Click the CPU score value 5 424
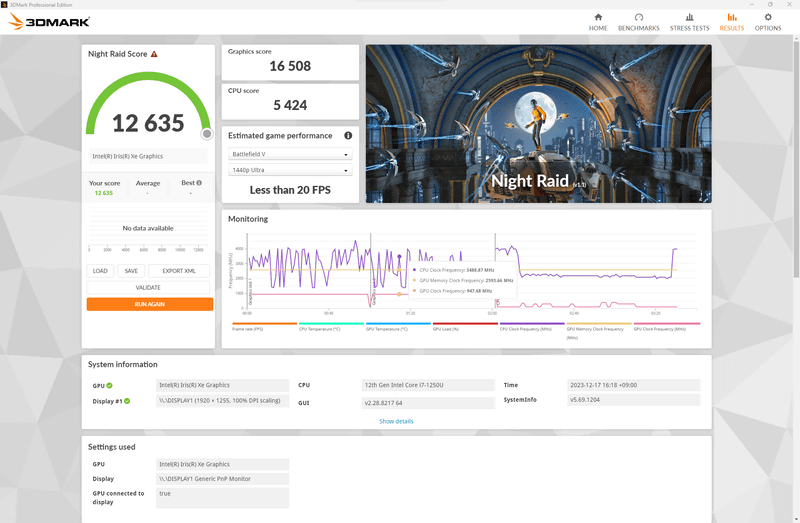Screen dimensions: 800x523 coord(290,105)
